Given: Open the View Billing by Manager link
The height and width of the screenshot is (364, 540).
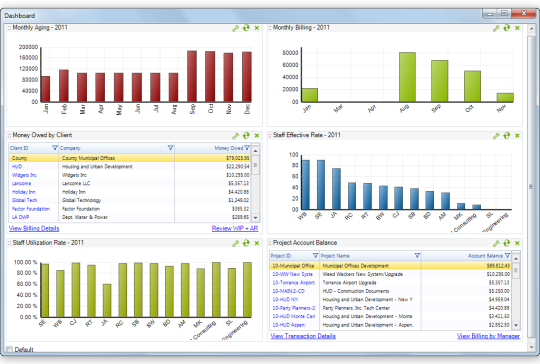Looking at the screenshot, I should click(488, 336).
